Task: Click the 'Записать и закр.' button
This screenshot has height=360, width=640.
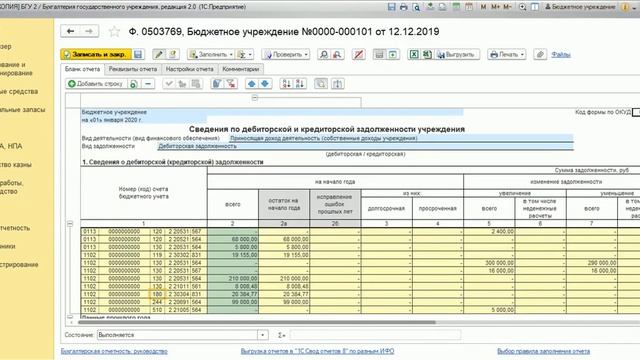Action: pos(96,54)
